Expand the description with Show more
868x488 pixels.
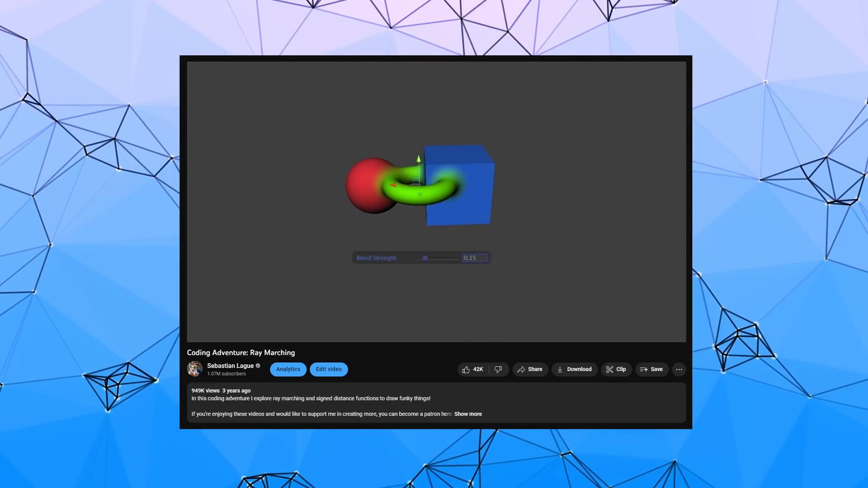pyautogui.click(x=468, y=414)
